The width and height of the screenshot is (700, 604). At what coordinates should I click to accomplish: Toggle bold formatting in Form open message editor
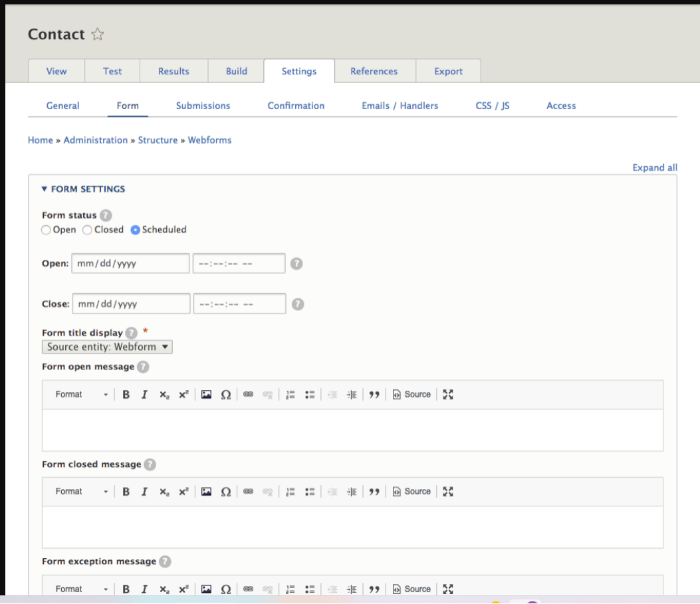tap(126, 394)
